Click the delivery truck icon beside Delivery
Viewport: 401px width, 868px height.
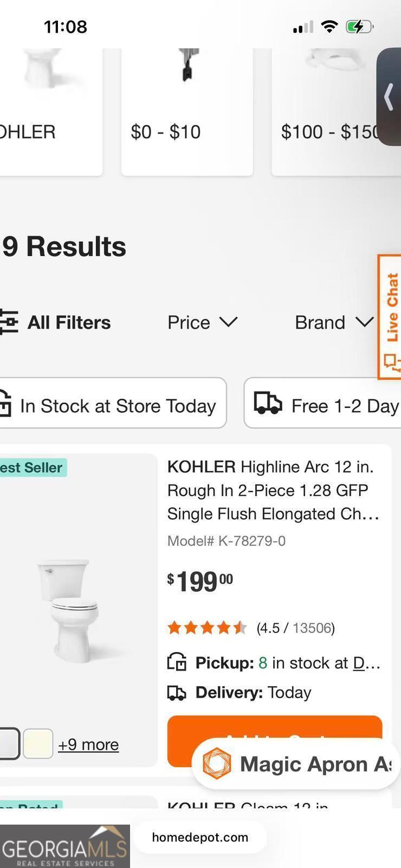[x=177, y=693]
